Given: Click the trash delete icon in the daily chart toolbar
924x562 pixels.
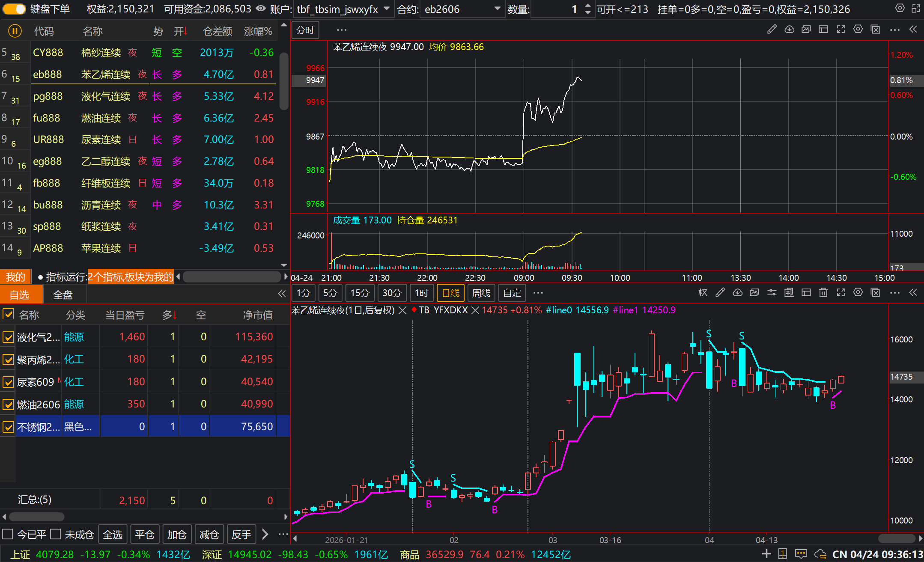Looking at the screenshot, I should (x=823, y=293).
